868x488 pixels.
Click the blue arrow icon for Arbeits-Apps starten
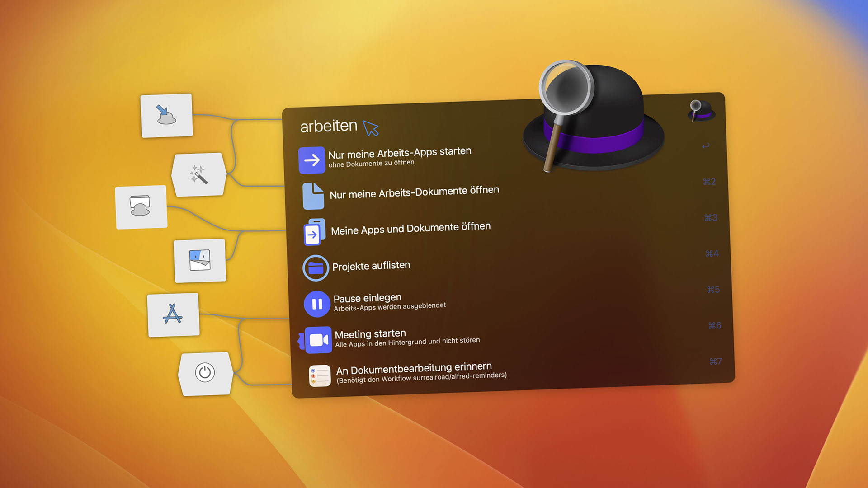point(311,160)
